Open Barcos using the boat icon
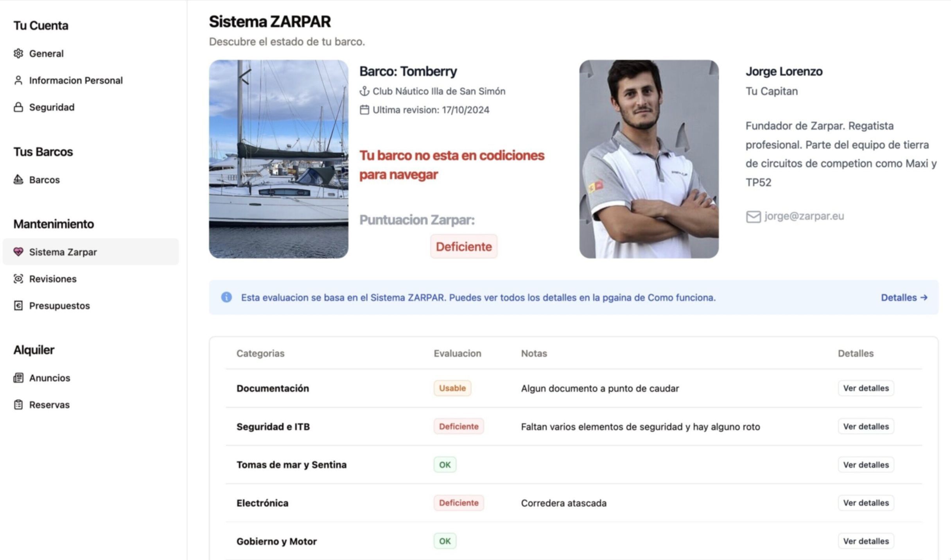 point(18,179)
